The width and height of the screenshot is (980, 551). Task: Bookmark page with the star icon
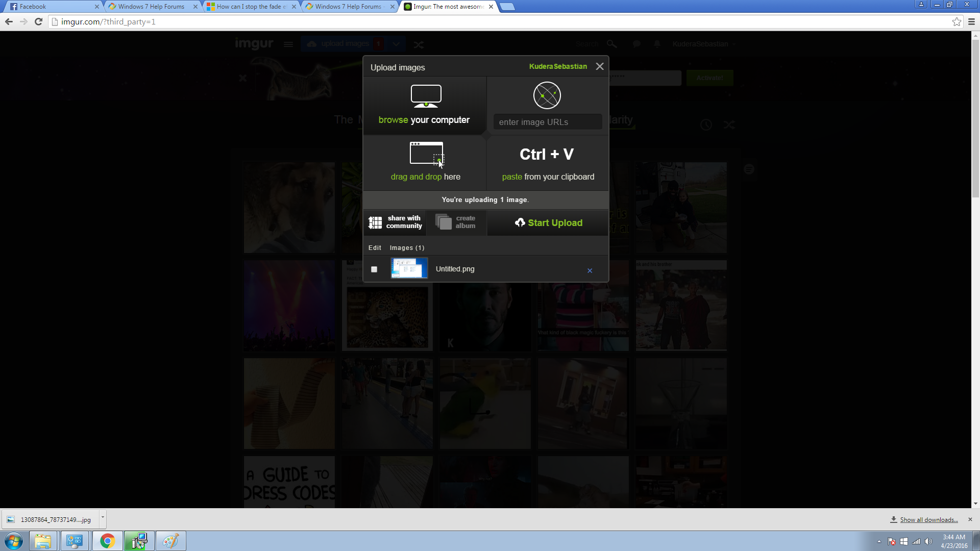coord(957,21)
